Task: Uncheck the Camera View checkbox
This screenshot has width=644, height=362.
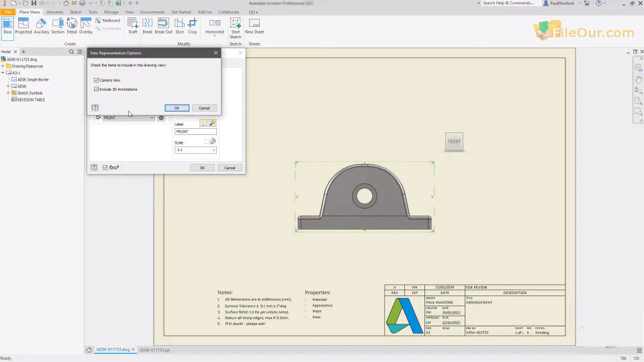Action: tap(97, 81)
